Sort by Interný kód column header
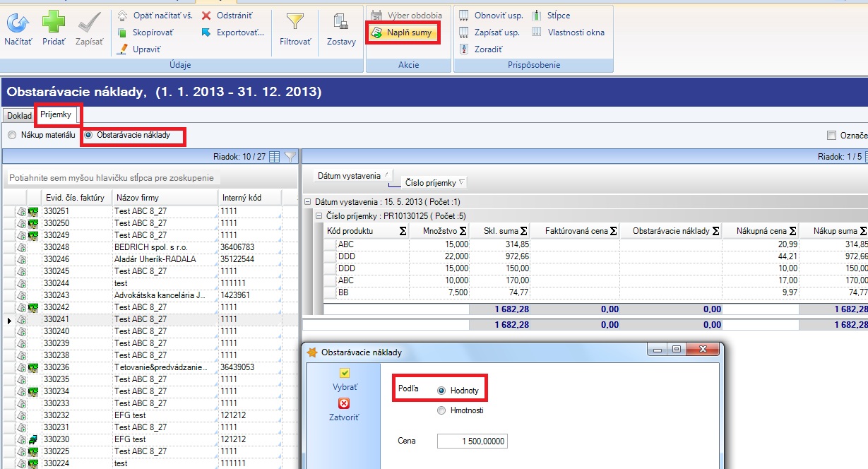This screenshot has width=868, height=469. tap(250, 198)
